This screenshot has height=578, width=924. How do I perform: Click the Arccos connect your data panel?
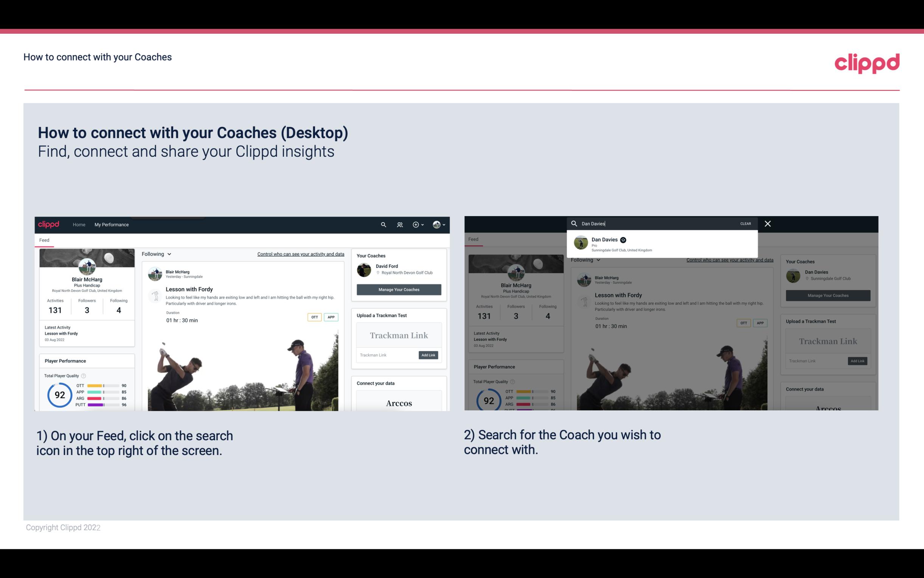[x=398, y=403]
